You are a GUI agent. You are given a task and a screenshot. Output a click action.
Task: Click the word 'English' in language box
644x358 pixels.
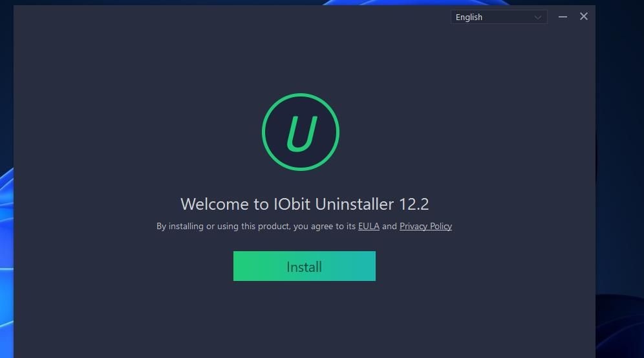click(469, 17)
